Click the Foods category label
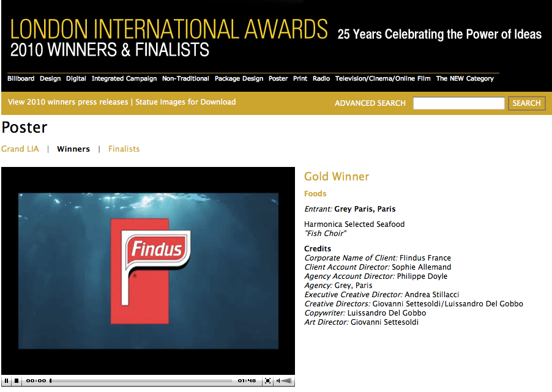 coord(315,193)
